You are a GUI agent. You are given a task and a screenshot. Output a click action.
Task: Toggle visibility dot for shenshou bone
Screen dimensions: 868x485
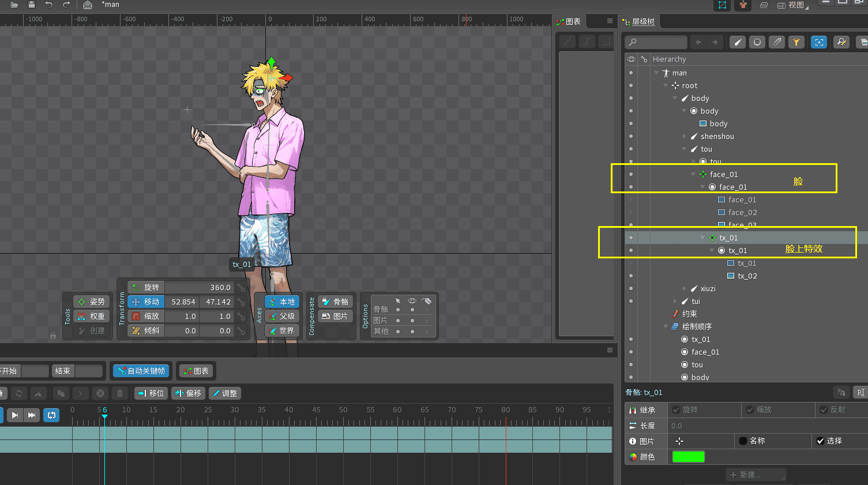631,136
